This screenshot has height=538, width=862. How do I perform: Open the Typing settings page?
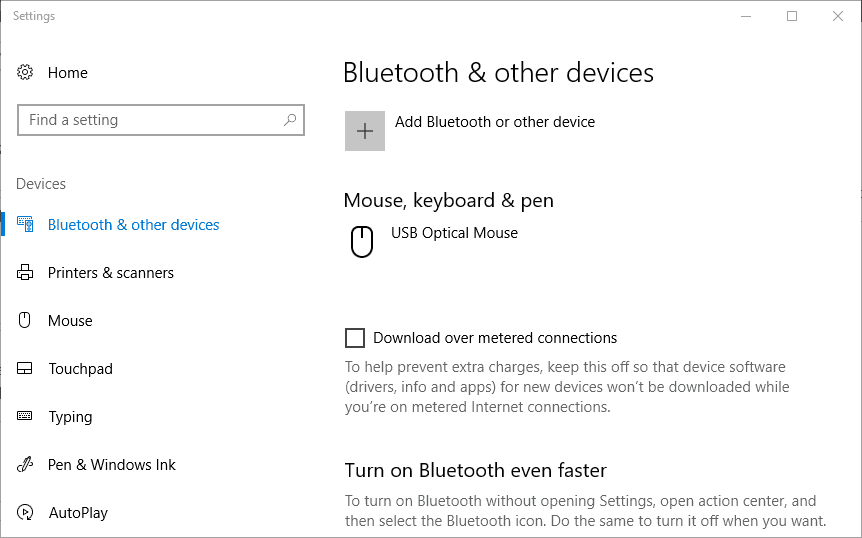(70, 417)
